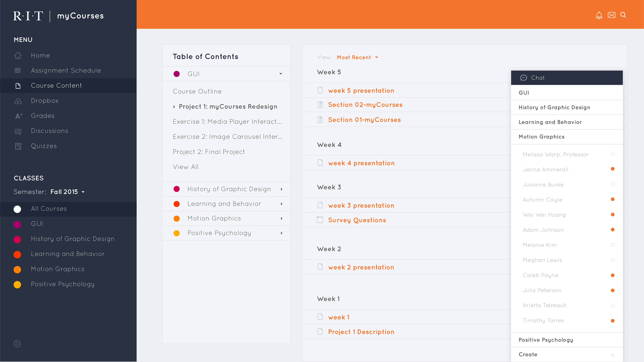The height and width of the screenshot is (362, 644).
Task: Open the mail envelope icon
Action: (611, 15)
